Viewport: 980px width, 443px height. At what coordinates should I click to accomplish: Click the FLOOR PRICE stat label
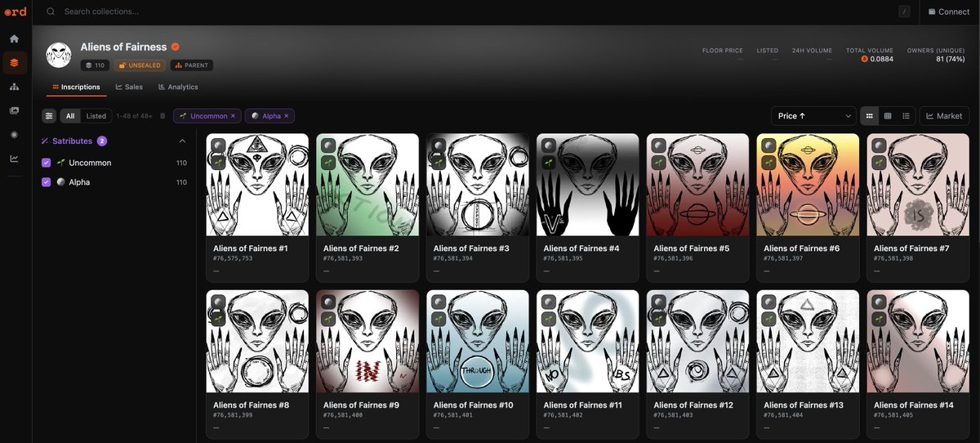pos(723,51)
